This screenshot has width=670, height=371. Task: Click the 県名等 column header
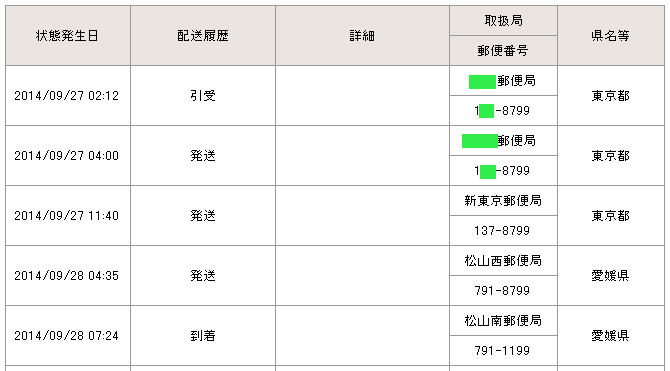[x=611, y=35]
